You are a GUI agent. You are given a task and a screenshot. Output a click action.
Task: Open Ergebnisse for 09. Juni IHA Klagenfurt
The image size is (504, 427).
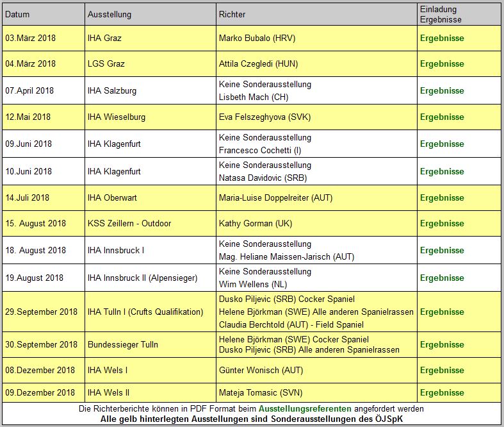442,144
